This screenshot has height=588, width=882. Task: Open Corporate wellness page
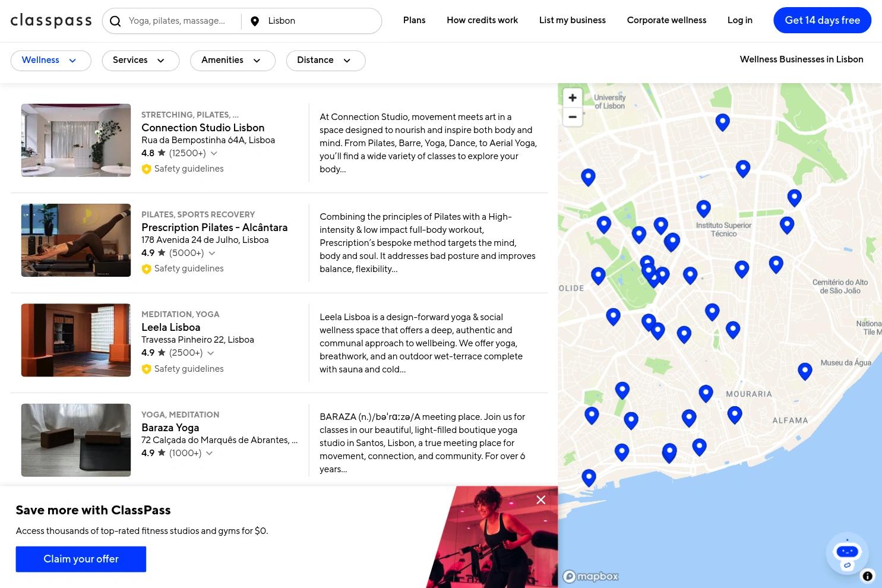(666, 21)
